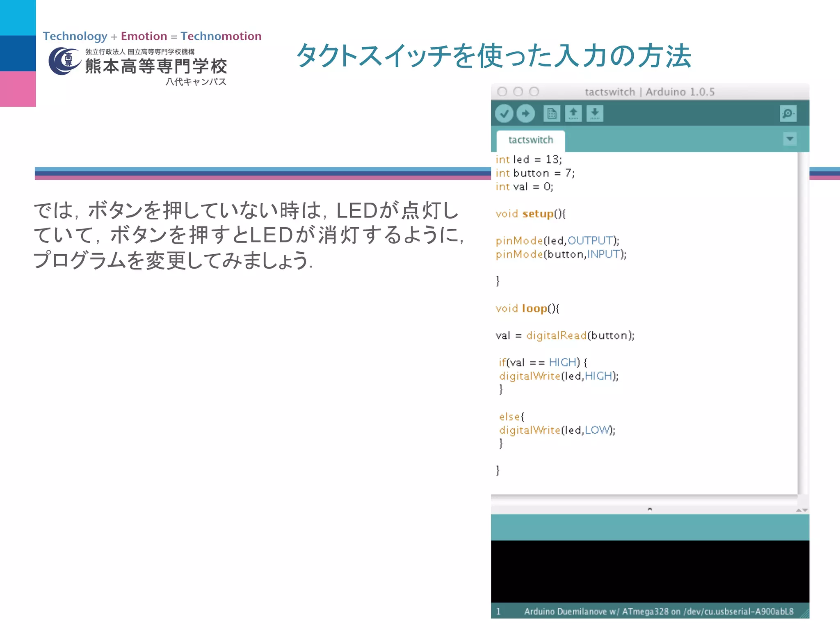Click the black console output area
Viewport: 840px width, 630px height.
650,571
